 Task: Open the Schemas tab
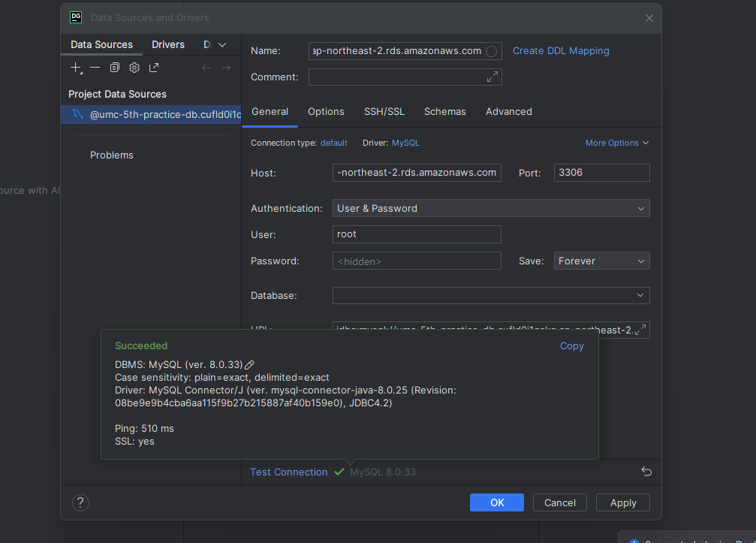(x=445, y=112)
